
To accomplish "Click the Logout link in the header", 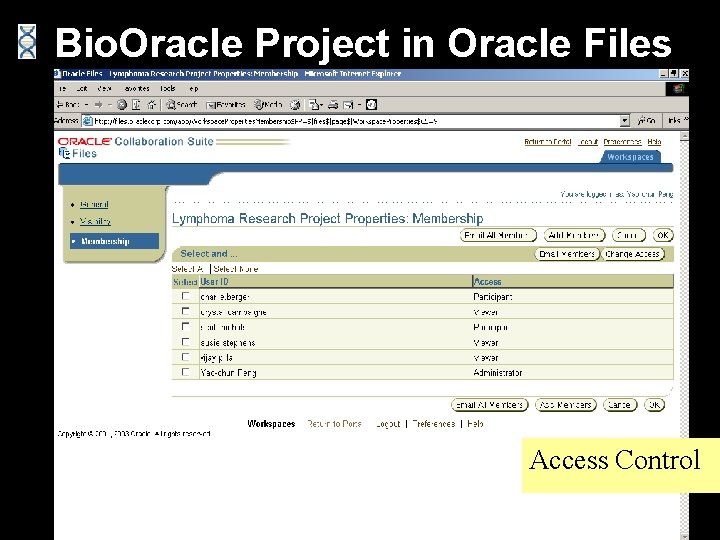I will (x=588, y=142).
